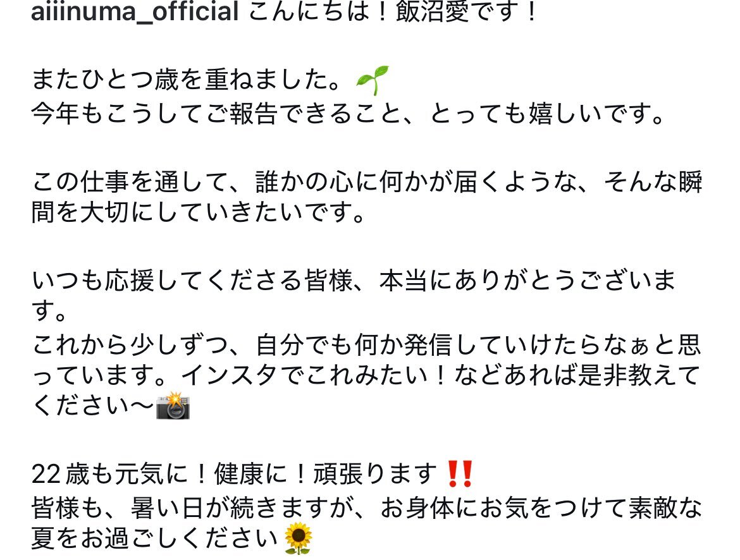
Task: Click the line starting いつも応援してくださる皆様
Action: (x=354, y=281)
